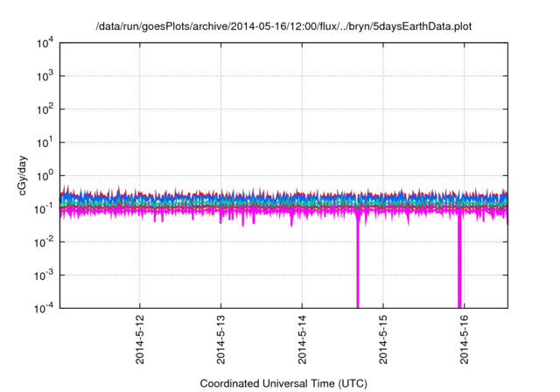This screenshot has width=560, height=392.
Task: Click the 10^3 y-axis tick label
Action: coord(45,76)
